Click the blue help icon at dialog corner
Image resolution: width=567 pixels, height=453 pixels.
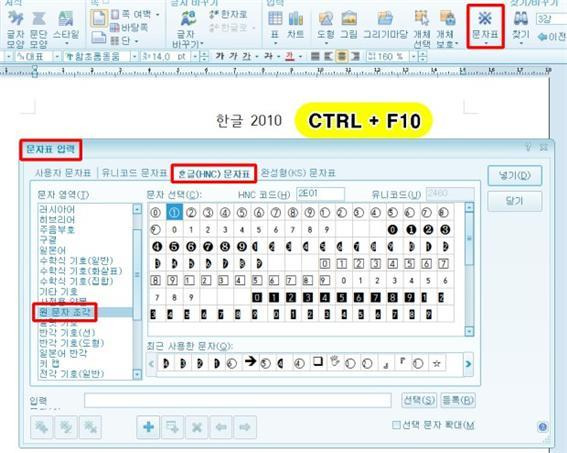point(542,427)
